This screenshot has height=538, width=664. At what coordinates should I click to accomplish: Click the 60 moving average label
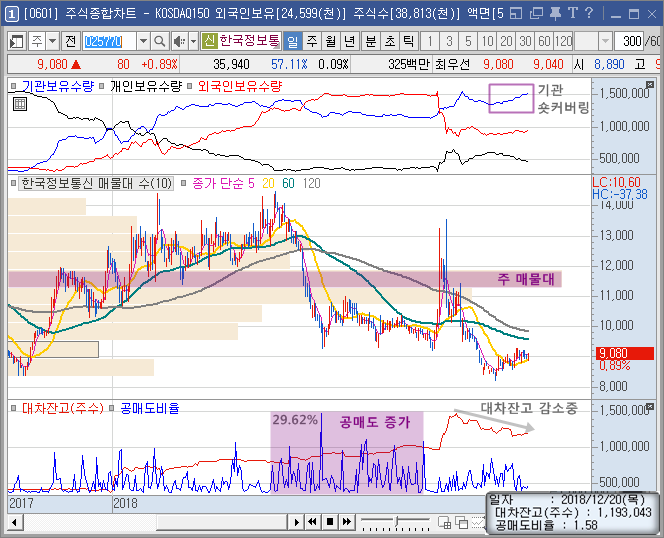click(x=288, y=183)
